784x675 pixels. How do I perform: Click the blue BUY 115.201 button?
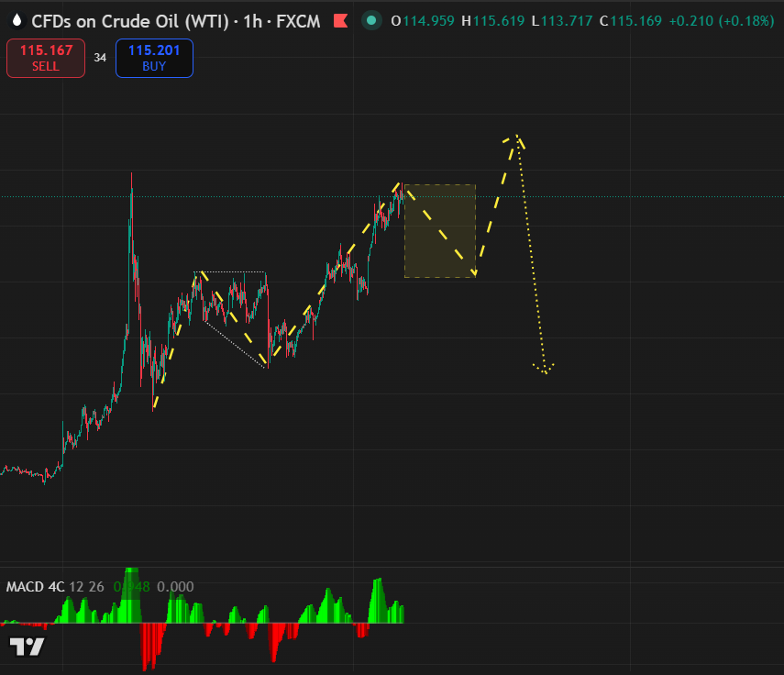pos(154,58)
